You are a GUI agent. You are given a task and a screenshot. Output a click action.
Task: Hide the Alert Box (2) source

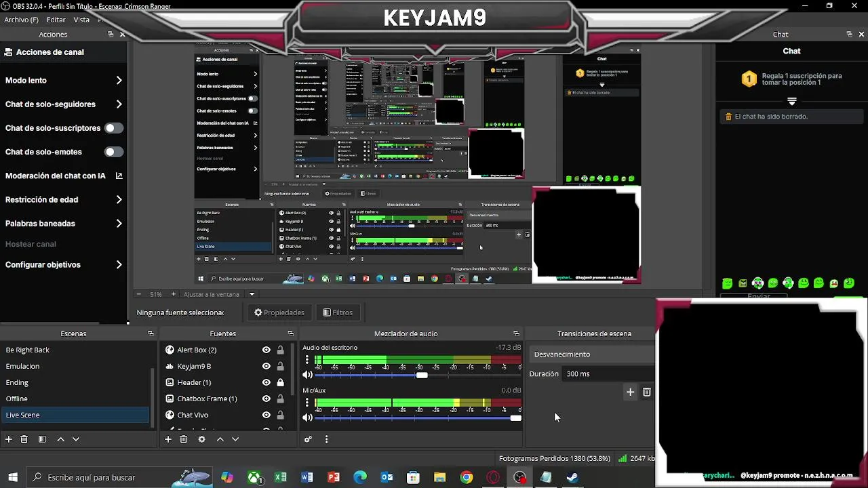[267, 350]
